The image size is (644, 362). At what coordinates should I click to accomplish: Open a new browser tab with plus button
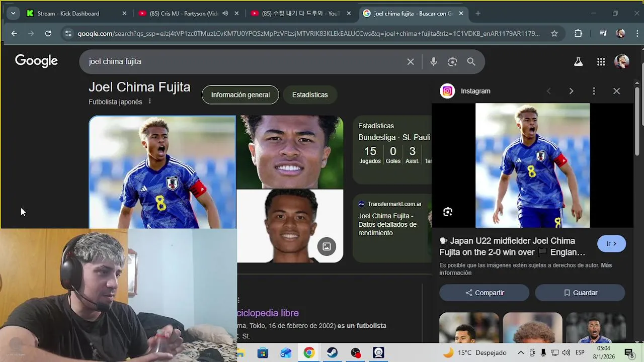pos(478,14)
